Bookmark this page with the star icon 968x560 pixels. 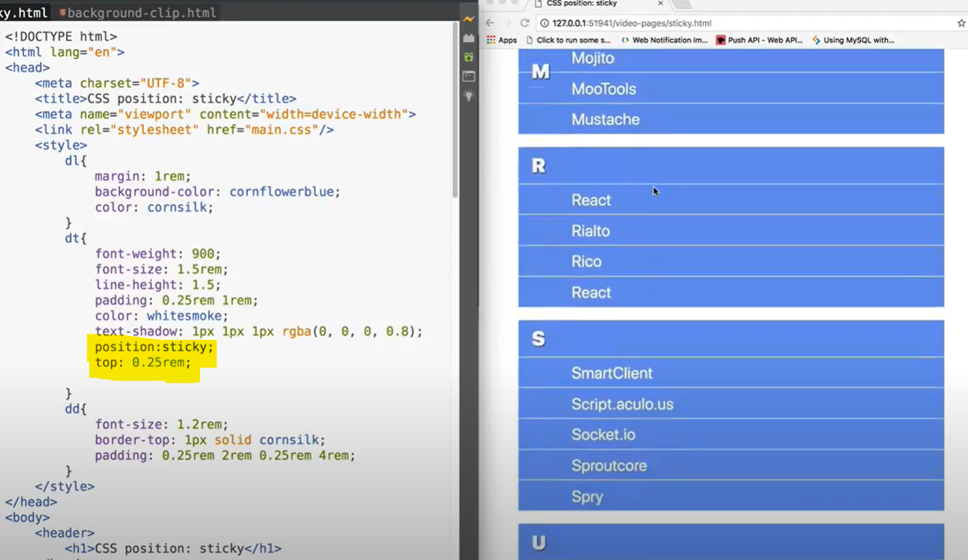[961, 23]
